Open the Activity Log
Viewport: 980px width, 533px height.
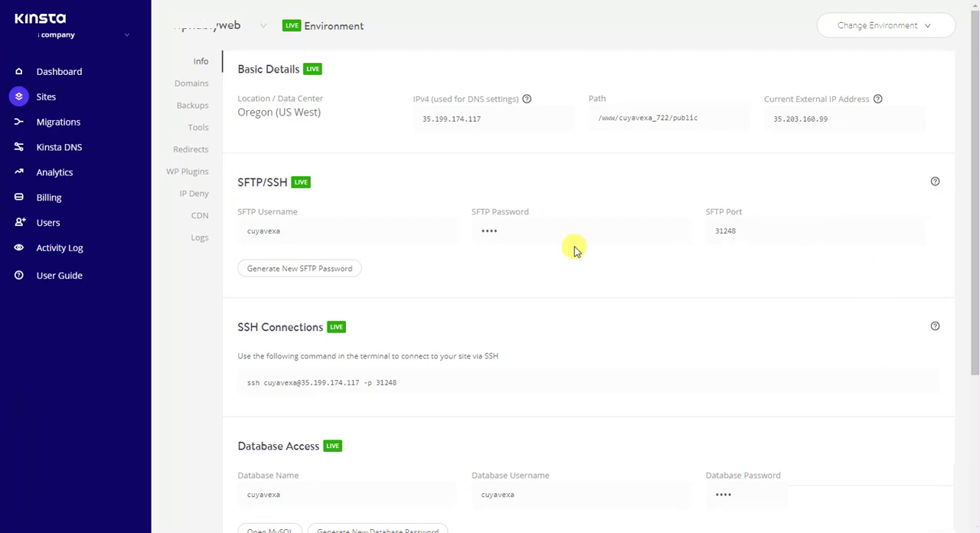click(x=59, y=247)
